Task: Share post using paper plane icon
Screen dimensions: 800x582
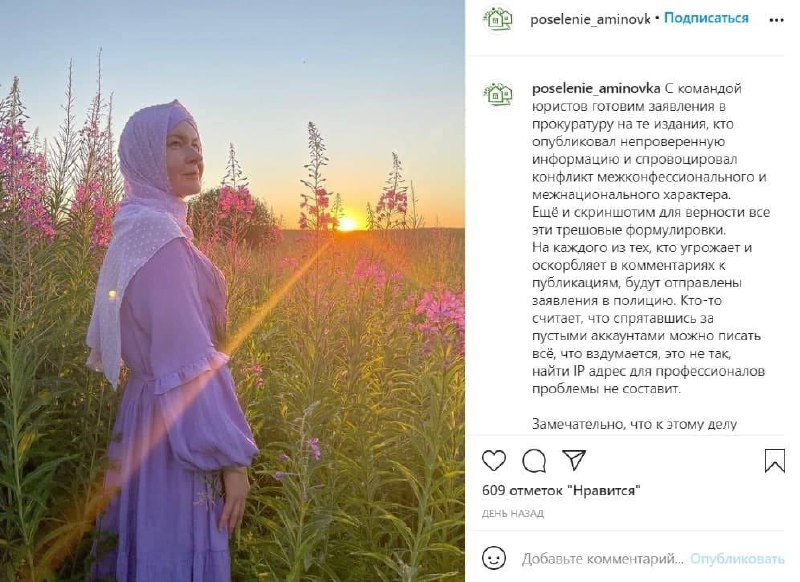Action: pyautogui.click(x=574, y=460)
